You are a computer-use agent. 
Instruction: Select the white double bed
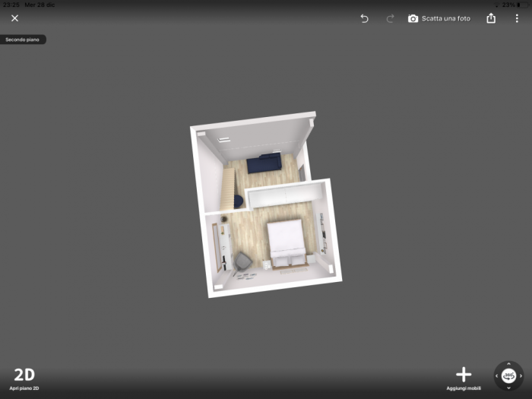287,245
